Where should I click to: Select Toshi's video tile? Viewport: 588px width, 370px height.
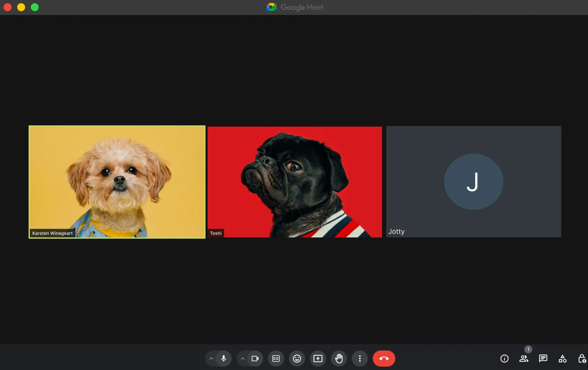(294, 182)
